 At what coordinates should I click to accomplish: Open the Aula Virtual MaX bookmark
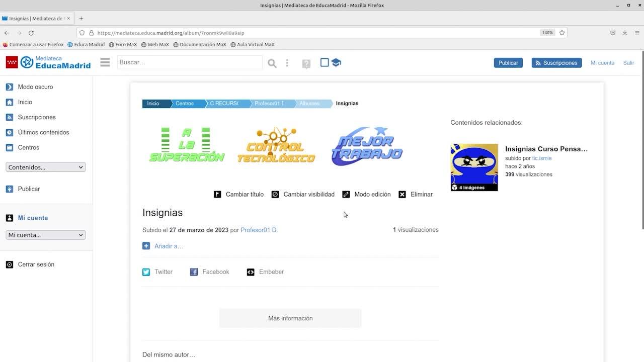(253, 45)
